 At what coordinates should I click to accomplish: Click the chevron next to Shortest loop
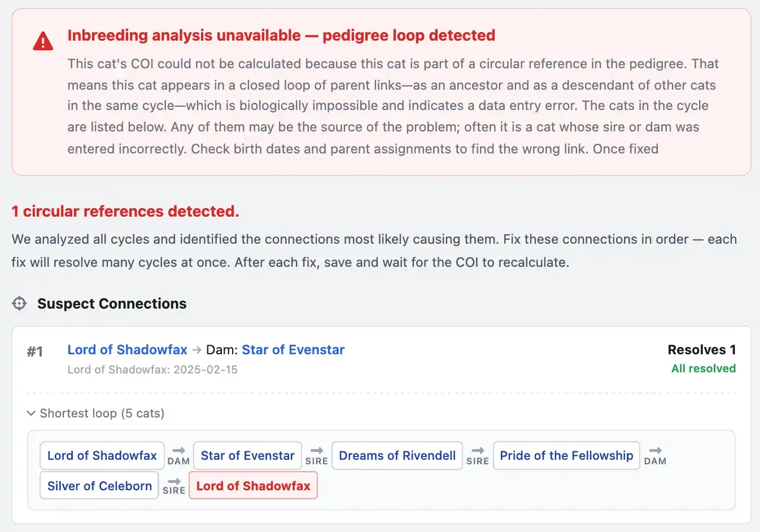tap(31, 413)
